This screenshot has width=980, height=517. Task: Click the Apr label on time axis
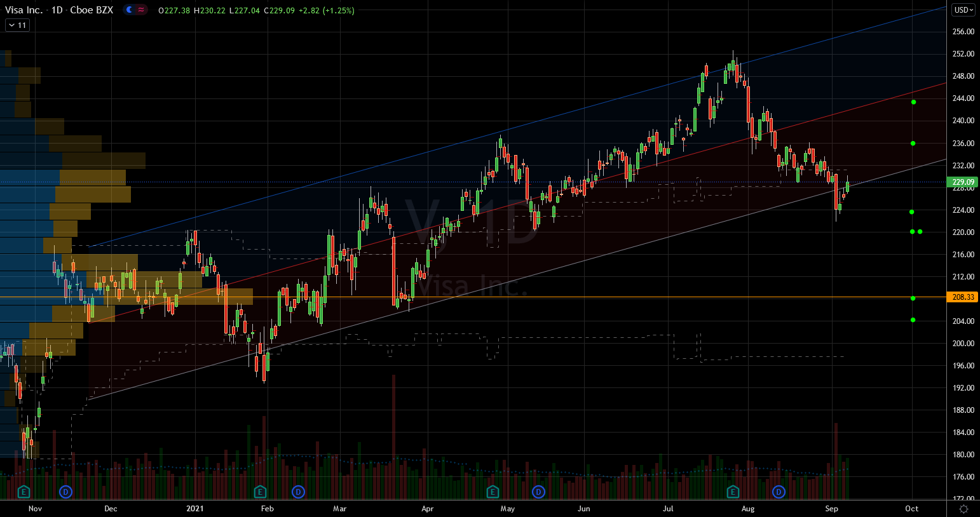(x=427, y=509)
